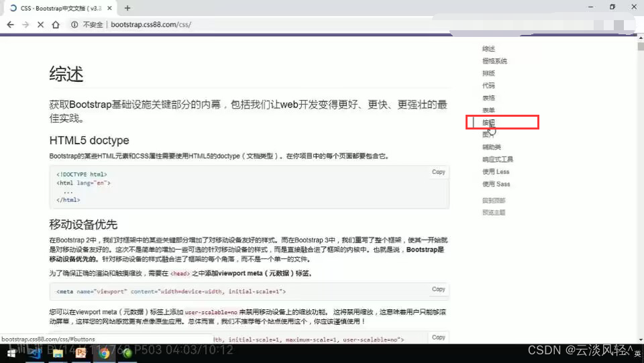Copy the DOCTYPE html code block
644x363 pixels.
coord(438,172)
